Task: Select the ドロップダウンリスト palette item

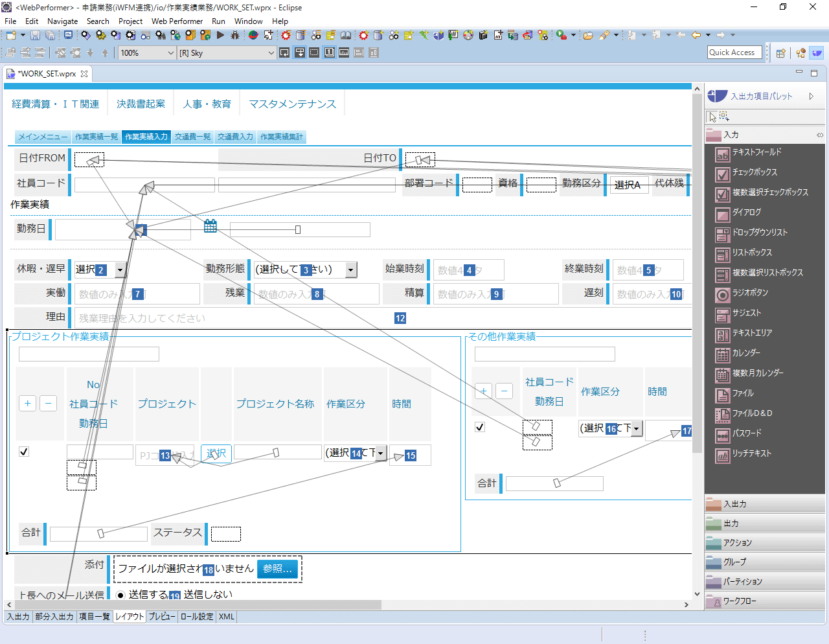Action: click(x=764, y=233)
